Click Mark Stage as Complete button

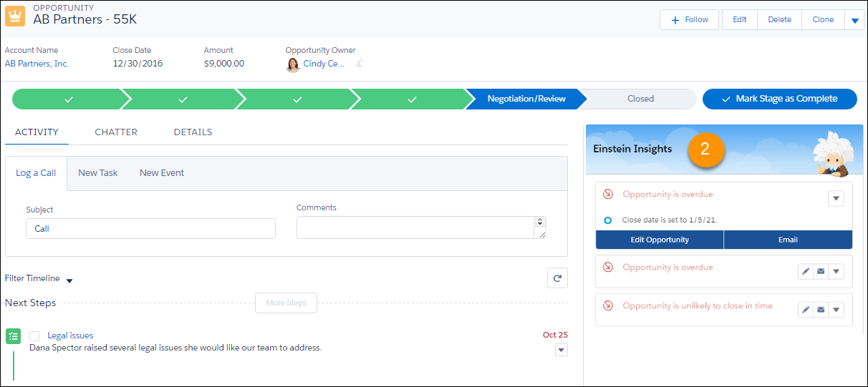779,99
